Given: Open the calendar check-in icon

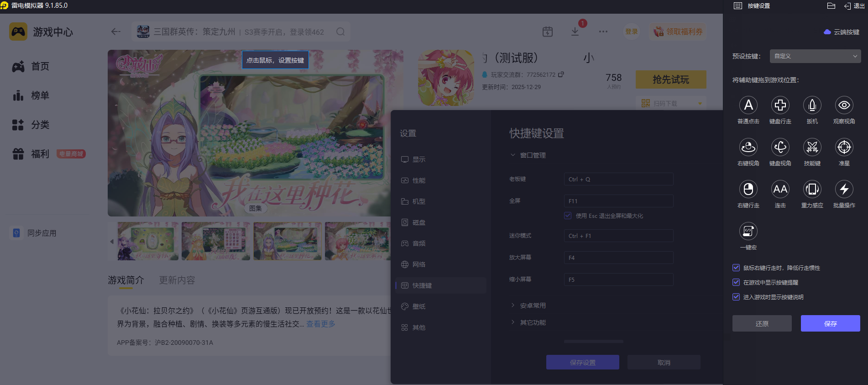Looking at the screenshot, I should 548,32.
